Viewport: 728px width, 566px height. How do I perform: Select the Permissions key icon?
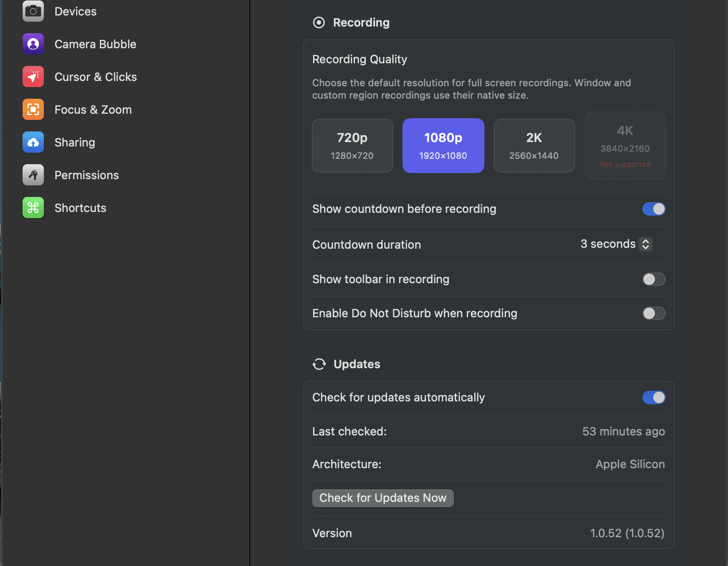[x=33, y=175]
